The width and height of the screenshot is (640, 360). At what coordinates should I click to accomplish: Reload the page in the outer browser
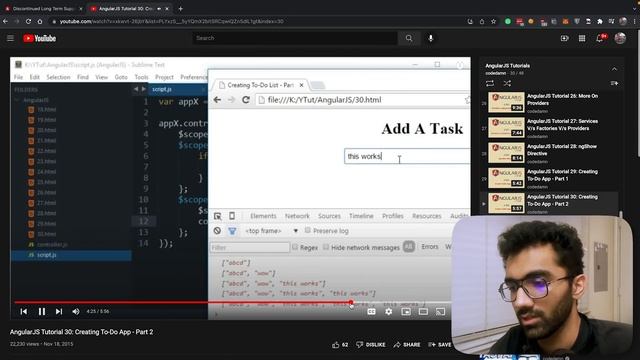[x=28, y=21]
